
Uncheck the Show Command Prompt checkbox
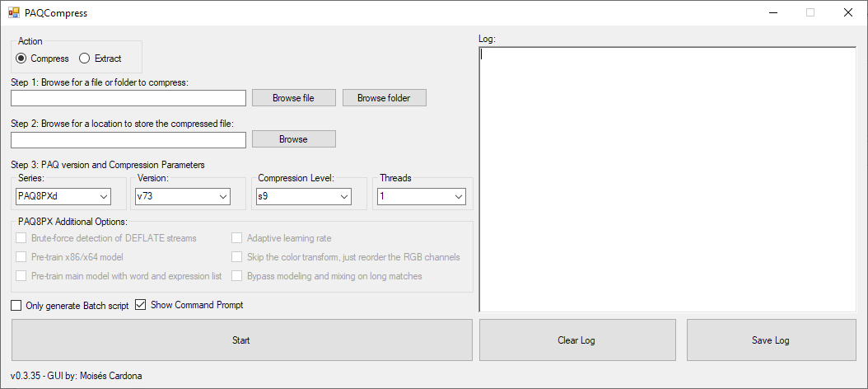pyautogui.click(x=140, y=305)
